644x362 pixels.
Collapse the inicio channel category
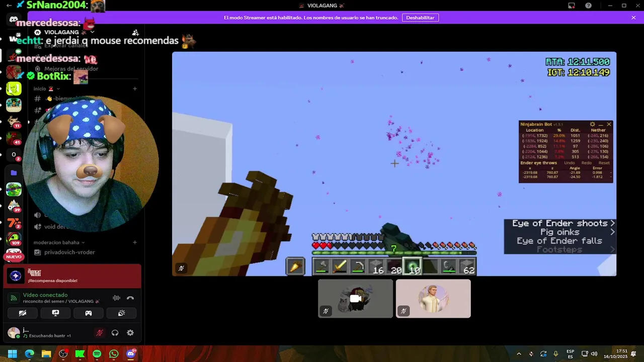tap(47, 88)
